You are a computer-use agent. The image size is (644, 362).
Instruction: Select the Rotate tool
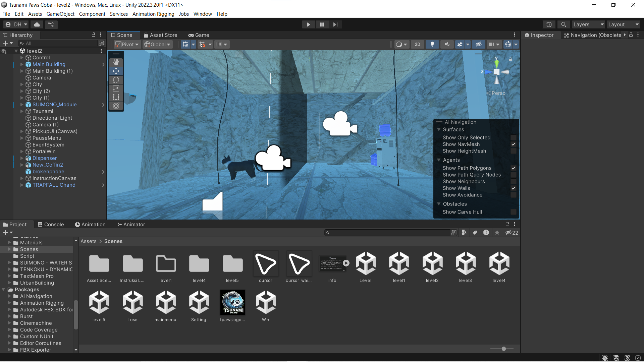(x=116, y=80)
